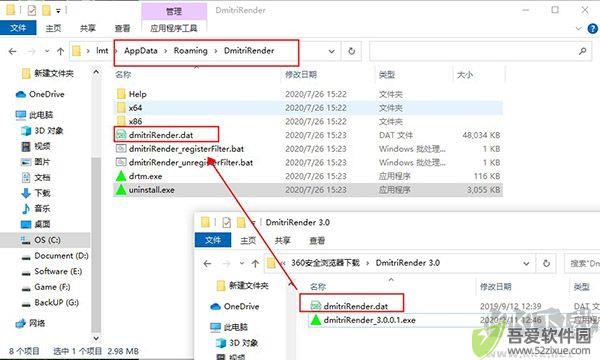Switch to 查看 tab in DmitriRender window
This screenshot has width=600, height=360.
click(x=122, y=28)
